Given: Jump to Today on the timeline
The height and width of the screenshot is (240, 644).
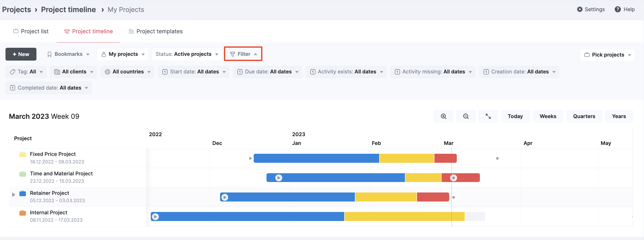Looking at the screenshot, I should 515,116.
